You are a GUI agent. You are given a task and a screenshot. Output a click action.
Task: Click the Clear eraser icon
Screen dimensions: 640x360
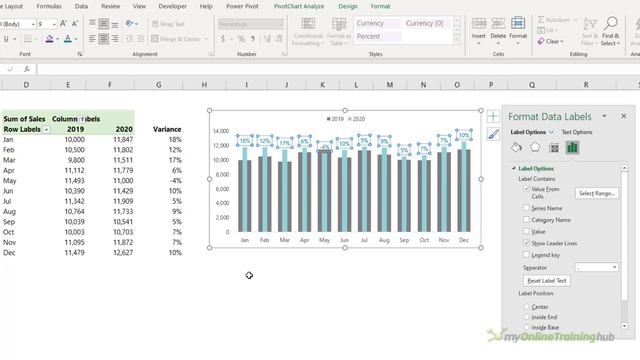541,41
